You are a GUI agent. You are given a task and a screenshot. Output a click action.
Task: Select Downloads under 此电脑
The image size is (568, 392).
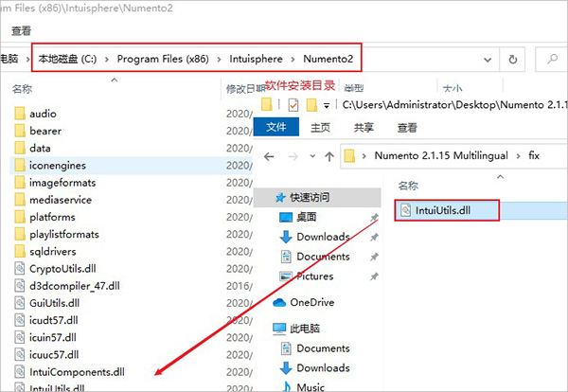click(x=323, y=367)
